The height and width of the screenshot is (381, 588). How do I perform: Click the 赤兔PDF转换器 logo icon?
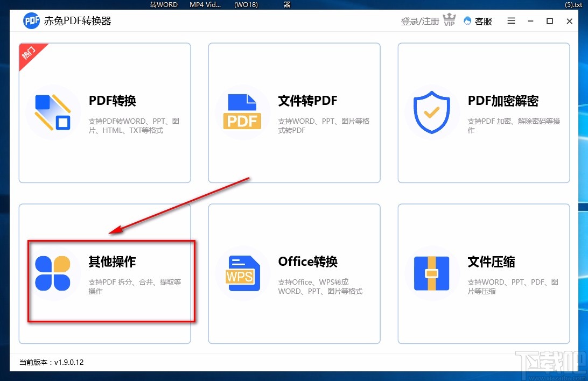[x=31, y=20]
